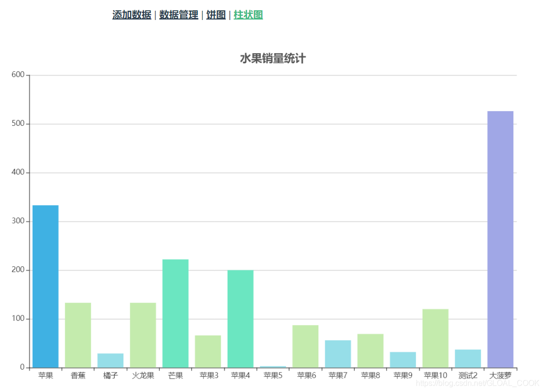
Task: Click the 600 y-axis value
Action: pos(18,75)
